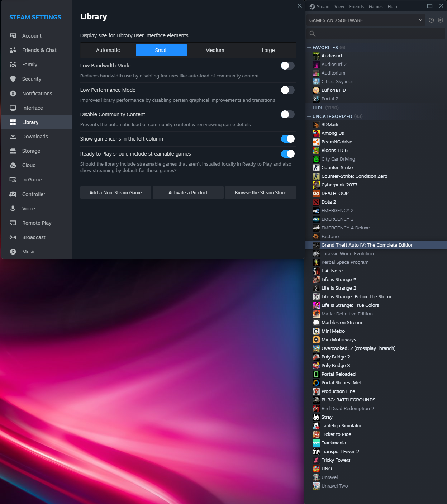Select Mini Motorways entry
Viewport: 447px width, 504px height.
(x=376, y=340)
